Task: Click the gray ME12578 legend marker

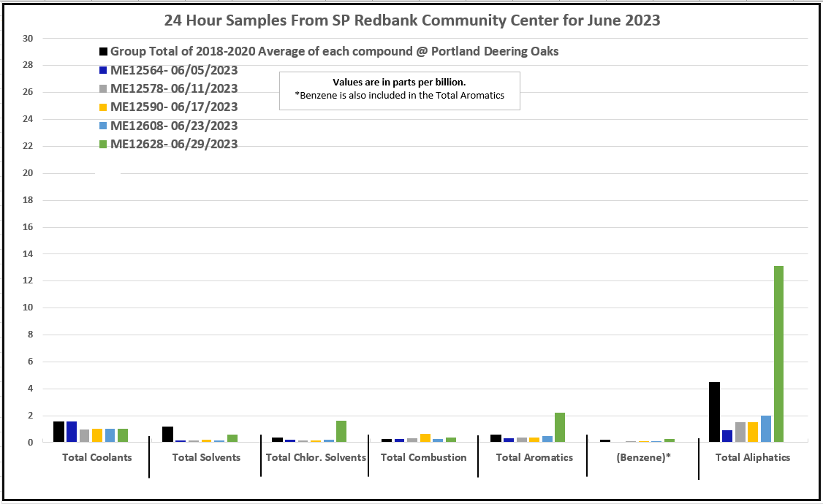Action: tap(104, 89)
